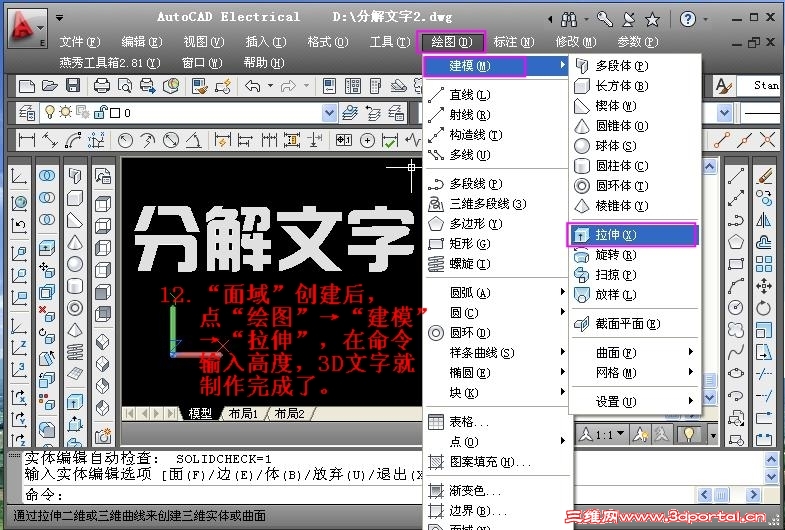Select the Radius dimension tool icon
The width and height of the screenshot is (785, 530).
tap(125, 140)
